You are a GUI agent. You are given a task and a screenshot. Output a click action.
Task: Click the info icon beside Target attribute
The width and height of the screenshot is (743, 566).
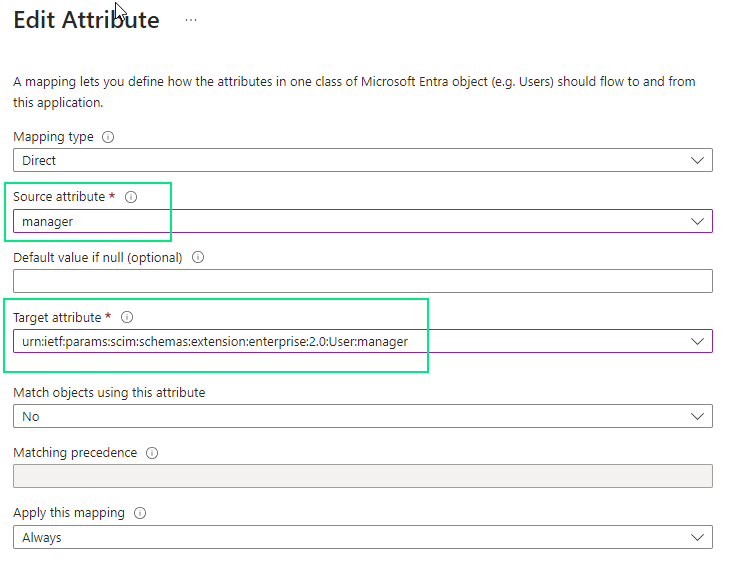click(x=127, y=317)
